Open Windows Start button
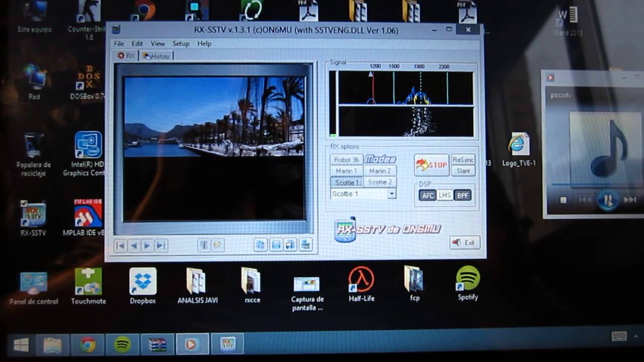This screenshot has width=644, height=362. tap(21, 345)
